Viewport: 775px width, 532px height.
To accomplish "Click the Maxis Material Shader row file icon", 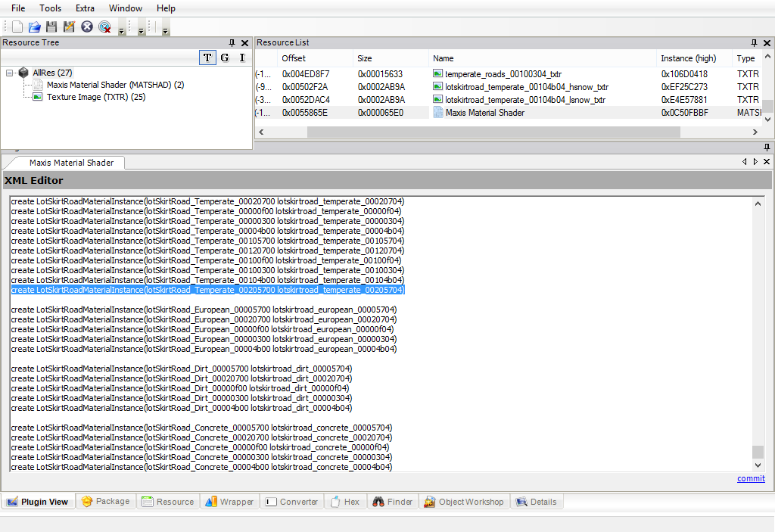I will [438, 113].
